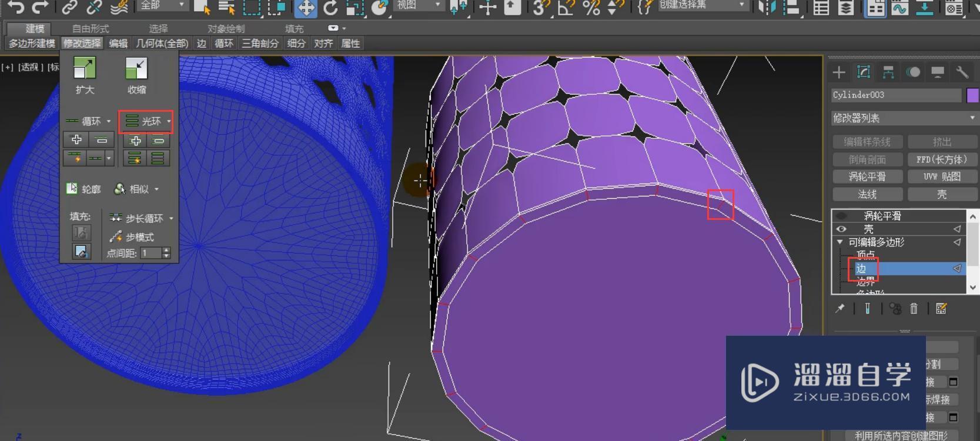Click the purple object color swatch
This screenshot has height=441, width=980.
973,95
